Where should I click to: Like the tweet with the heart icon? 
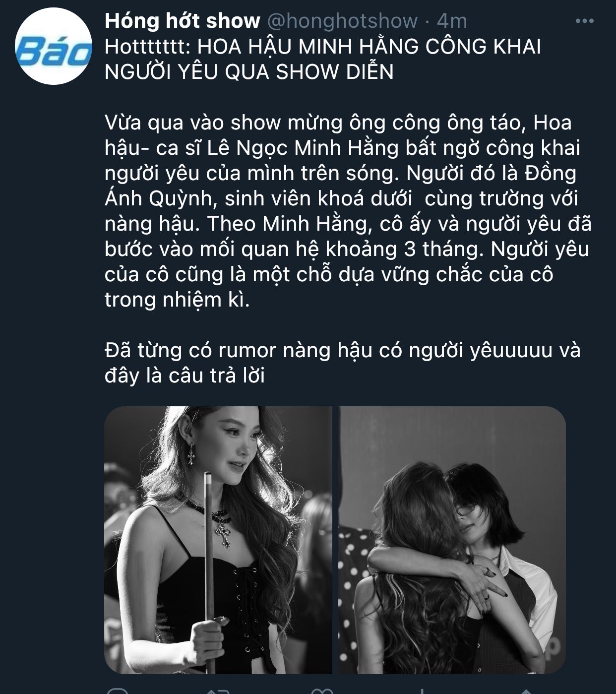coord(321,691)
